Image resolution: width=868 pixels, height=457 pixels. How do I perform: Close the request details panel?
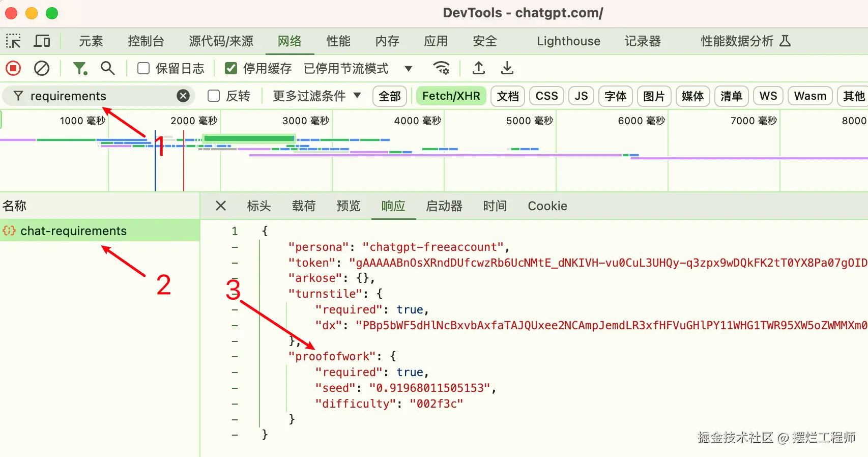(220, 206)
